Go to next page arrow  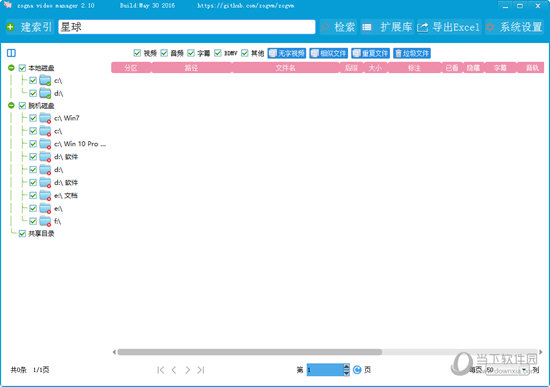[x=188, y=370]
